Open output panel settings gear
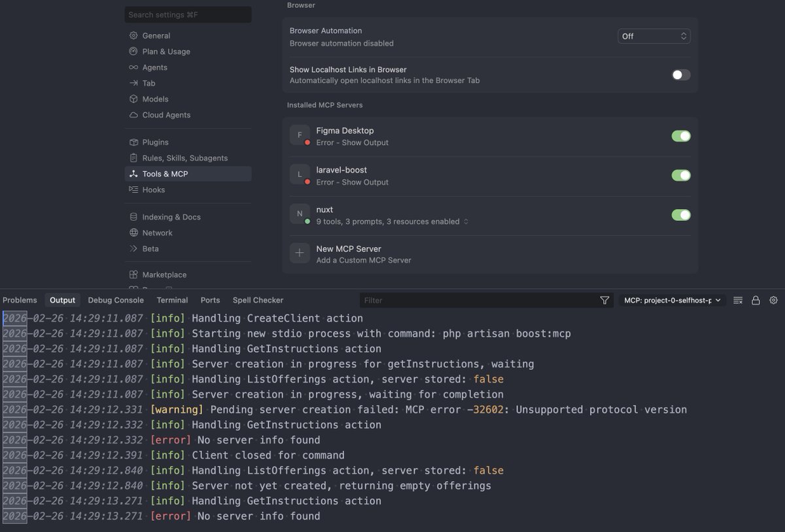This screenshot has width=785, height=532. pyautogui.click(x=773, y=300)
